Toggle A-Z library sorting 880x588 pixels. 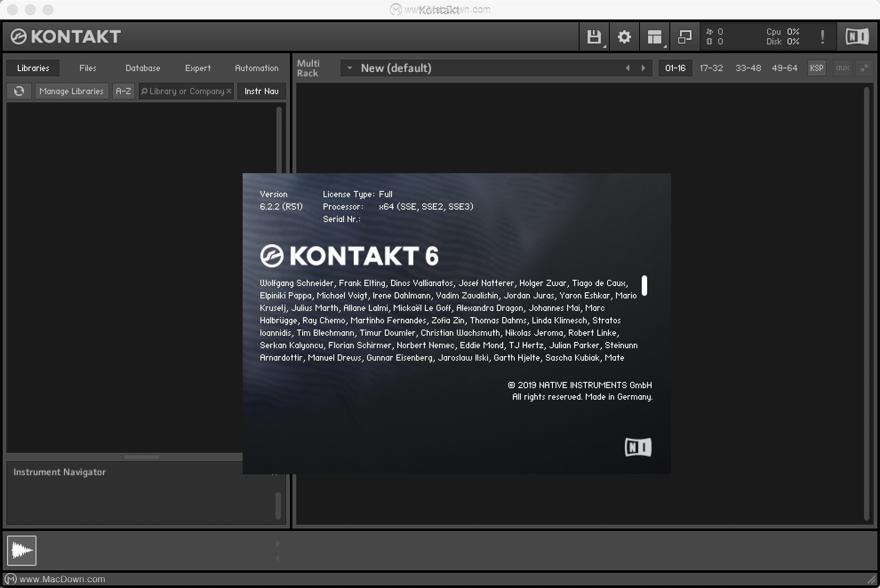point(123,91)
